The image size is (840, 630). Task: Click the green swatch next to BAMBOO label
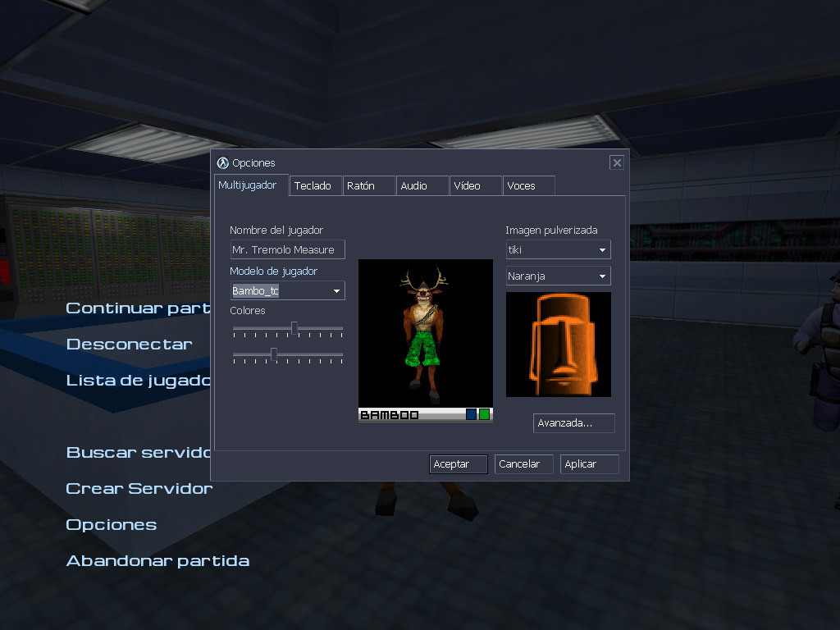(484, 414)
